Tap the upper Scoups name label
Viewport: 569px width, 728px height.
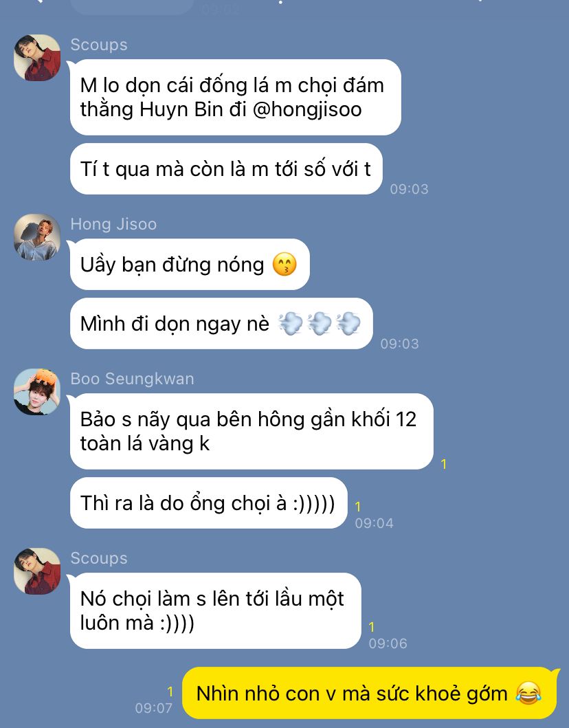[99, 45]
